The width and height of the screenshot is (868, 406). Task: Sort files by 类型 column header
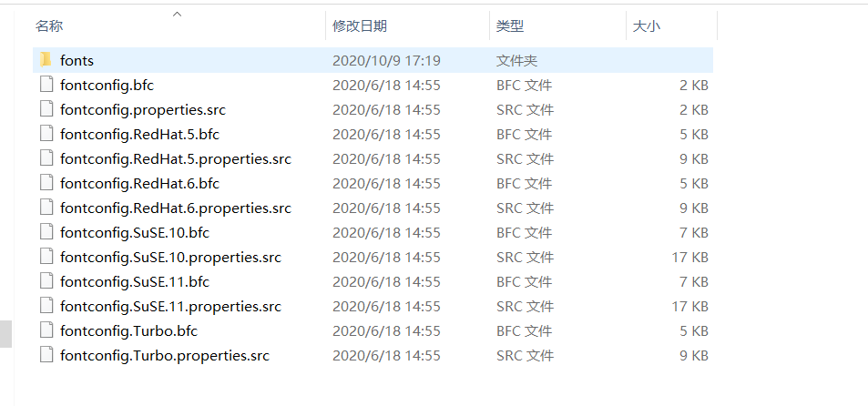[509, 26]
